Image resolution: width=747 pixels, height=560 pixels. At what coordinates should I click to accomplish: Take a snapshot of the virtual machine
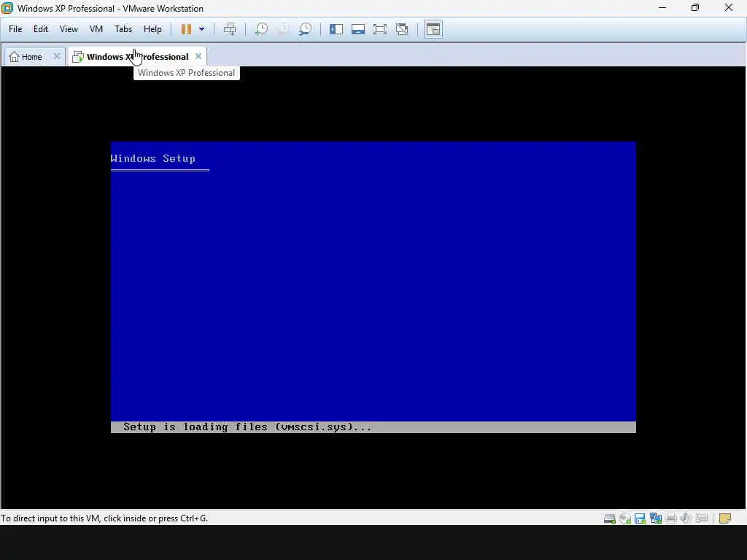click(261, 29)
